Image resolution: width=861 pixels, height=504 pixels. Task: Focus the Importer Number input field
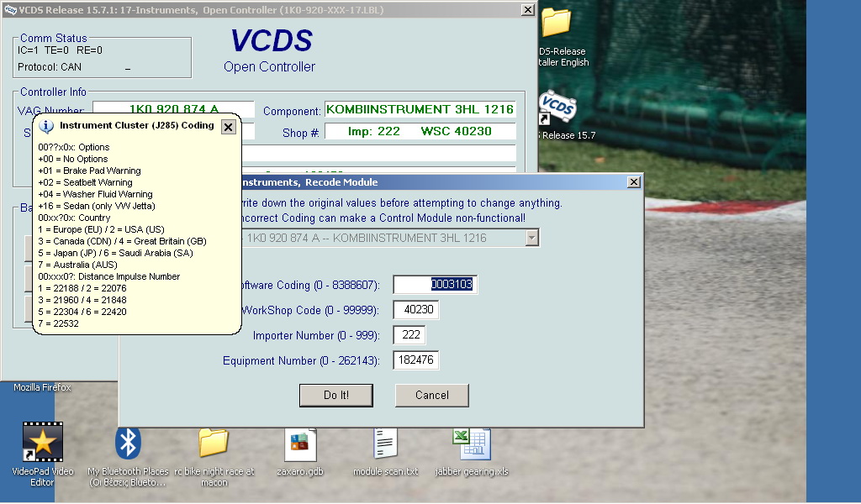(409, 334)
